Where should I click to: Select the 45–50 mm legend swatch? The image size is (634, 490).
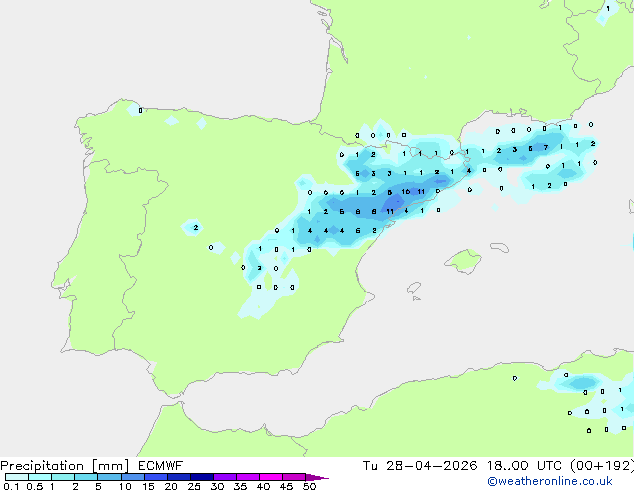[294, 477]
